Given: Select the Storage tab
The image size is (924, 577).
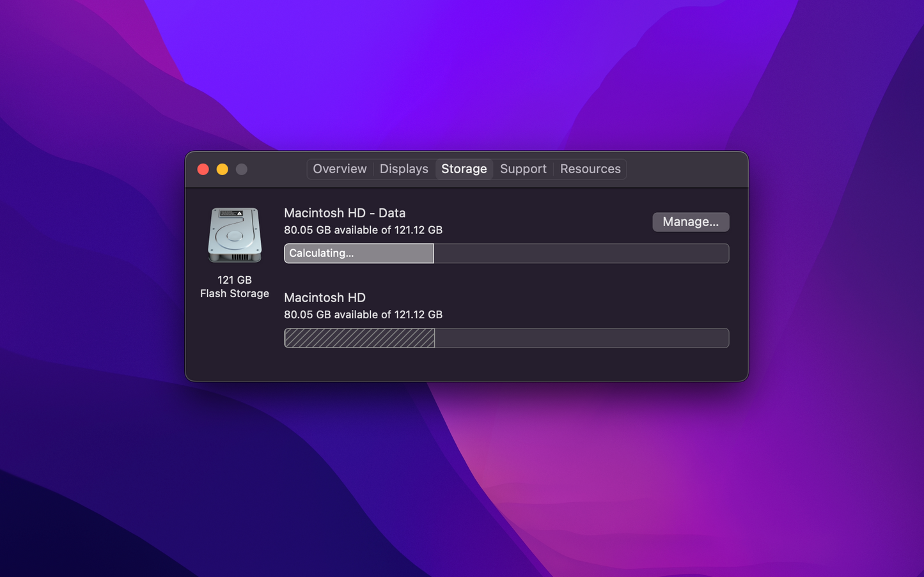Looking at the screenshot, I should [x=464, y=169].
